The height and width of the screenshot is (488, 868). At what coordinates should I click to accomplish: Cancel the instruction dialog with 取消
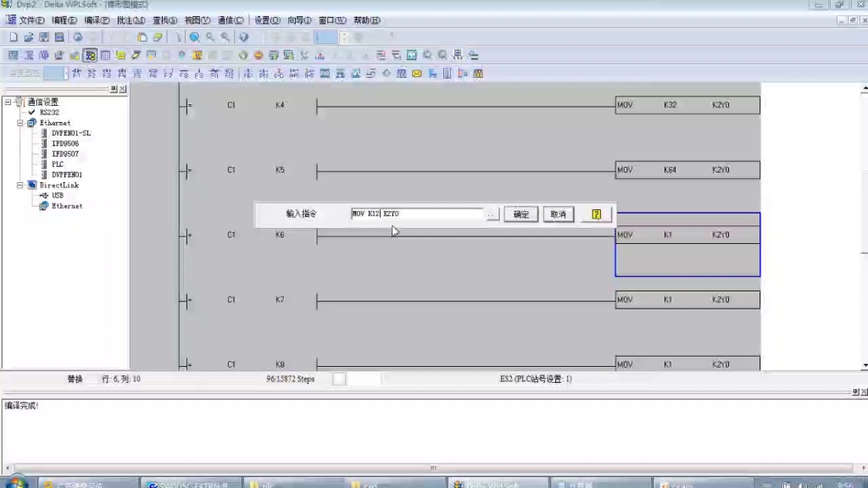557,213
